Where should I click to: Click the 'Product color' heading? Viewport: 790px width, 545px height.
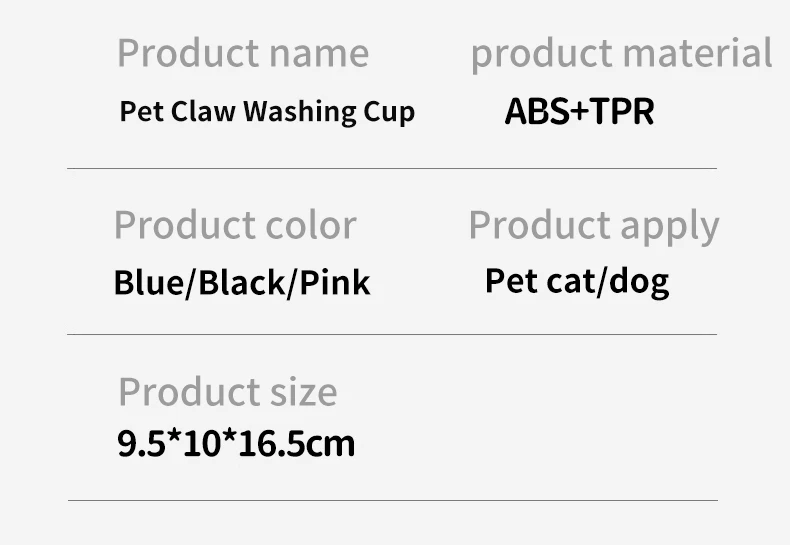click(235, 225)
